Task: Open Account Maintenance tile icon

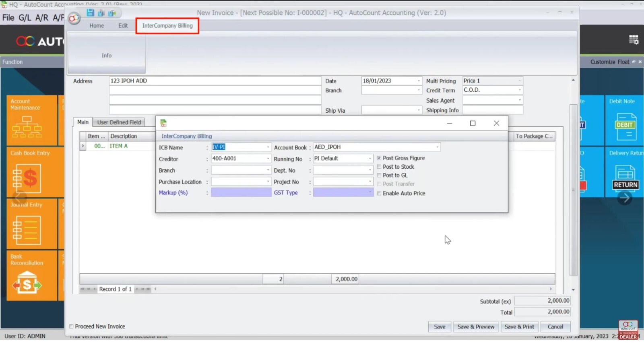Action: (x=27, y=127)
